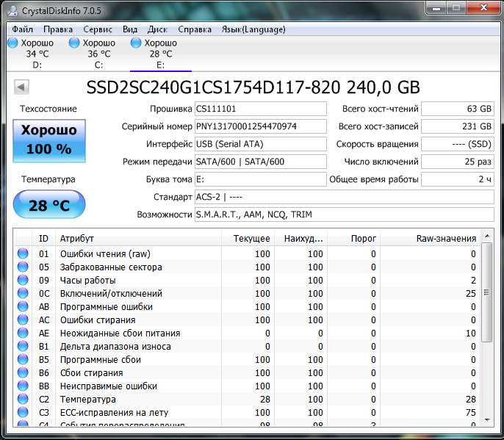Click the power-on count value 25 раз
The width and height of the screenshot is (504, 440).
click(x=458, y=162)
